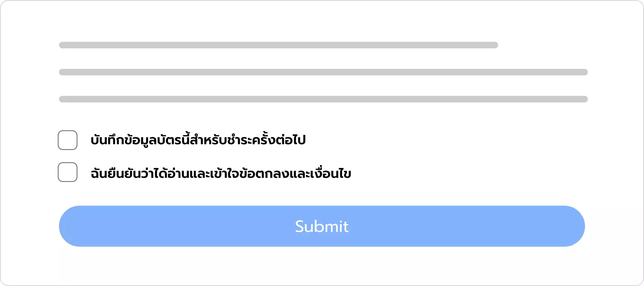This screenshot has width=644, height=286.
Task: Click the empty square checkbox beside the confirmation text
Action: pyautogui.click(x=67, y=172)
